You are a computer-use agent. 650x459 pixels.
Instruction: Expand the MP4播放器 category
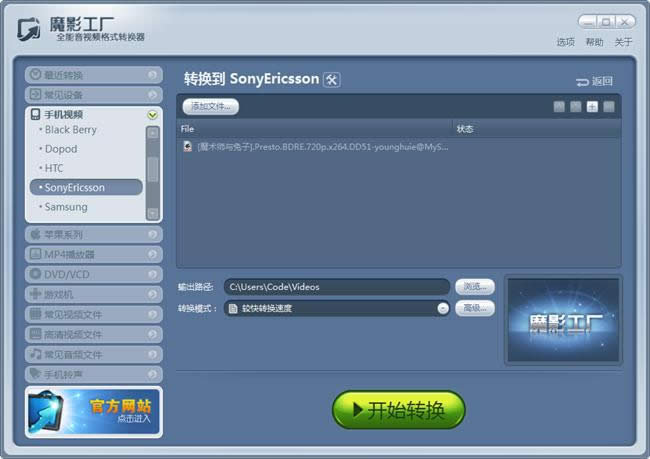[x=152, y=254]
